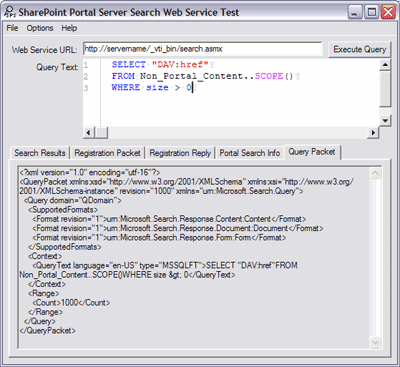The image size is (400, 367).
Task: Click Non_Portal_Content in the query text
Action: [x=192, y=76]
